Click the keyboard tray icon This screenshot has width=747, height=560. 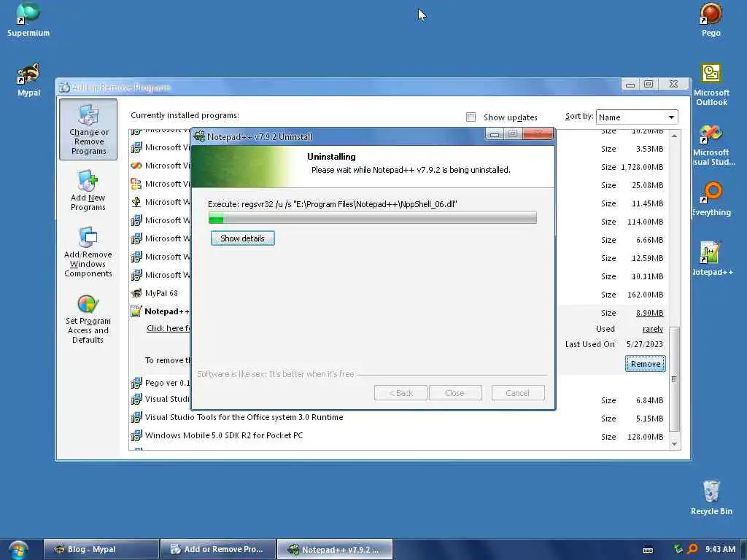click(648, 550)
